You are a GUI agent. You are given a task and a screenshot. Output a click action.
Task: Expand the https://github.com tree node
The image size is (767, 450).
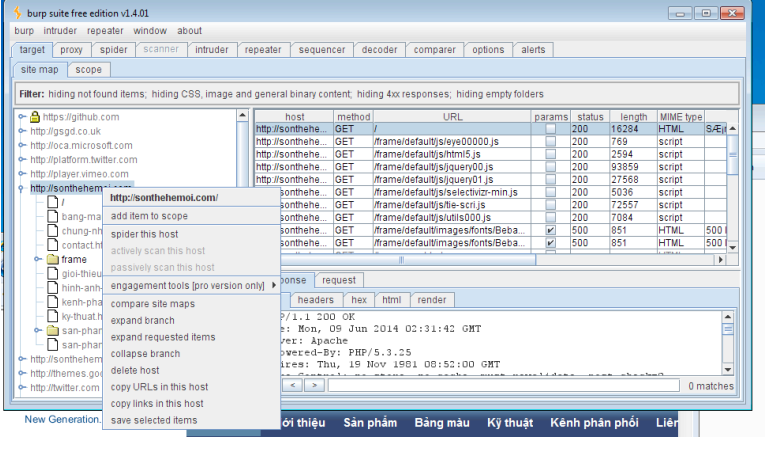[x=22, y=117]
